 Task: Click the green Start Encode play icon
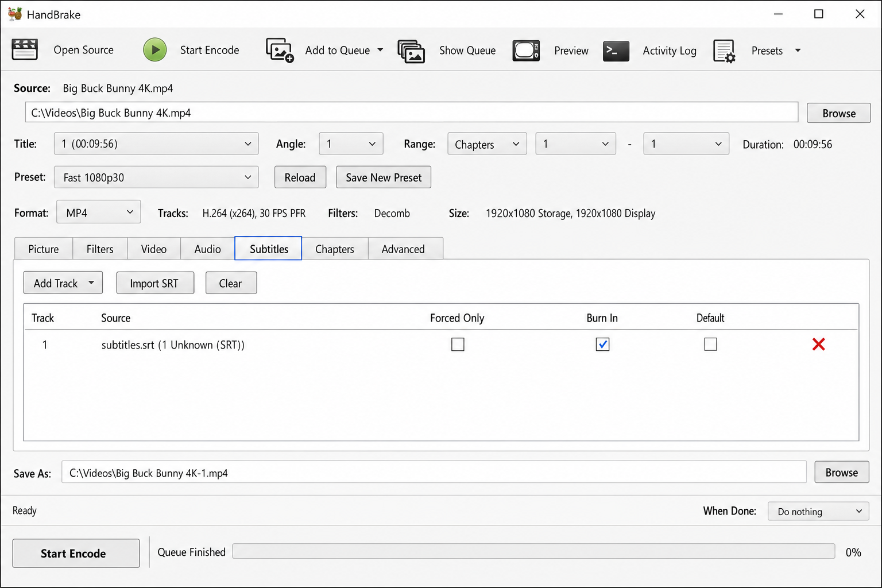155,50
